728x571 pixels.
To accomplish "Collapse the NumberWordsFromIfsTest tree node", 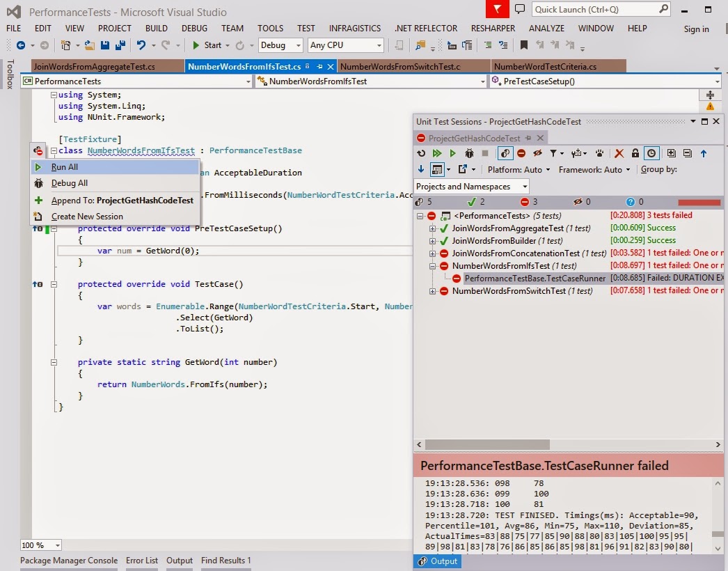I will (x=432, y=266).
